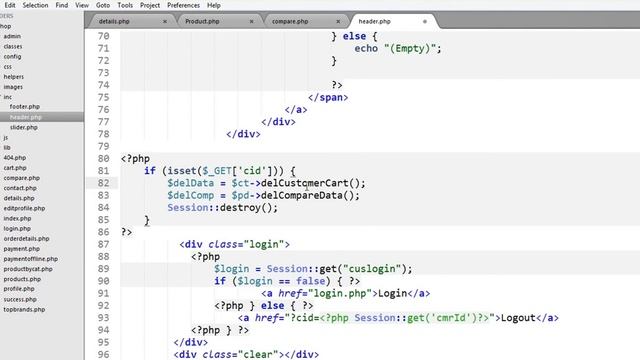This screenshot has height=360, width=640.
Task: Open 404.php in the sidebar
Action: (x=15, y=158)
